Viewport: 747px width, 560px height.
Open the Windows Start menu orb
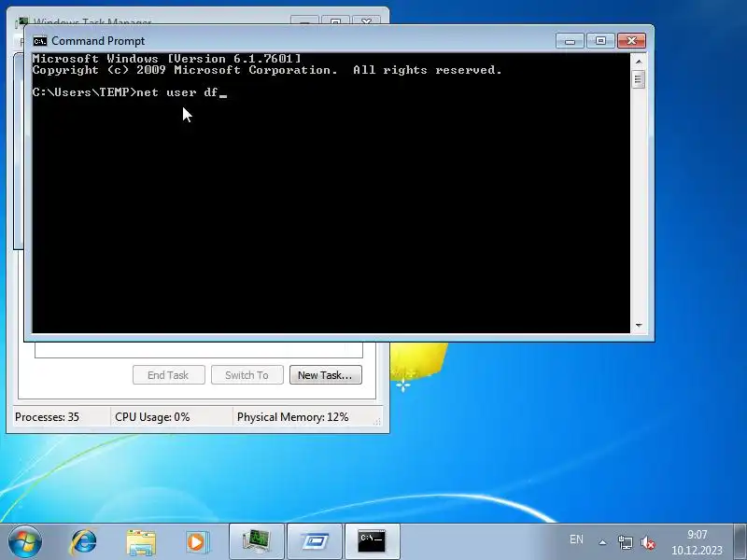25,541
